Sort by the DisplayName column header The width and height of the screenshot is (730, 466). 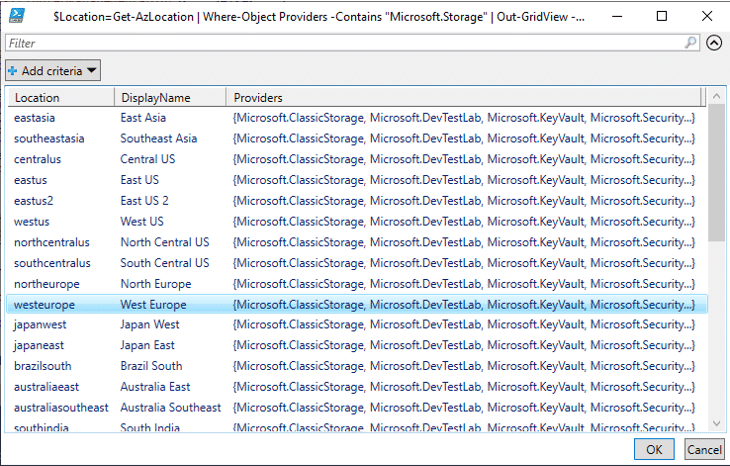click(x=170, y=97)
